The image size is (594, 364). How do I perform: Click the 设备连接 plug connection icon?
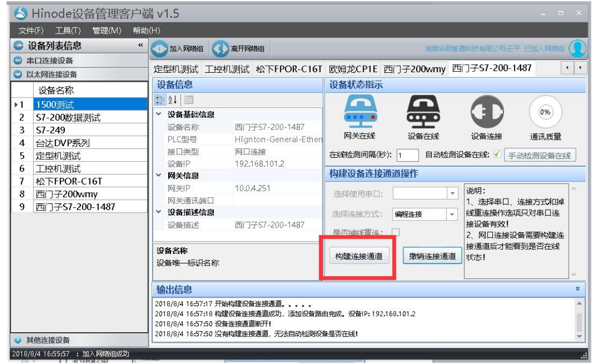[x=486, y=111]
